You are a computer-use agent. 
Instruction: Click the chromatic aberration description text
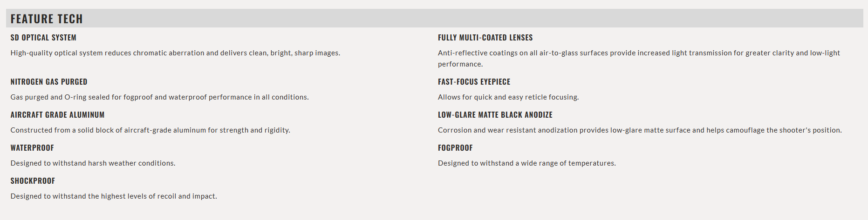[x=175, y=53]
